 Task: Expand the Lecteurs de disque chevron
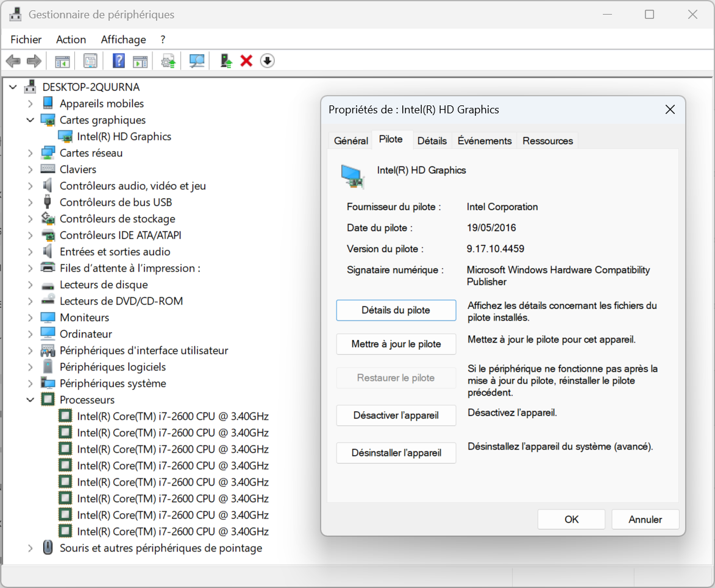tap(30, 285)
